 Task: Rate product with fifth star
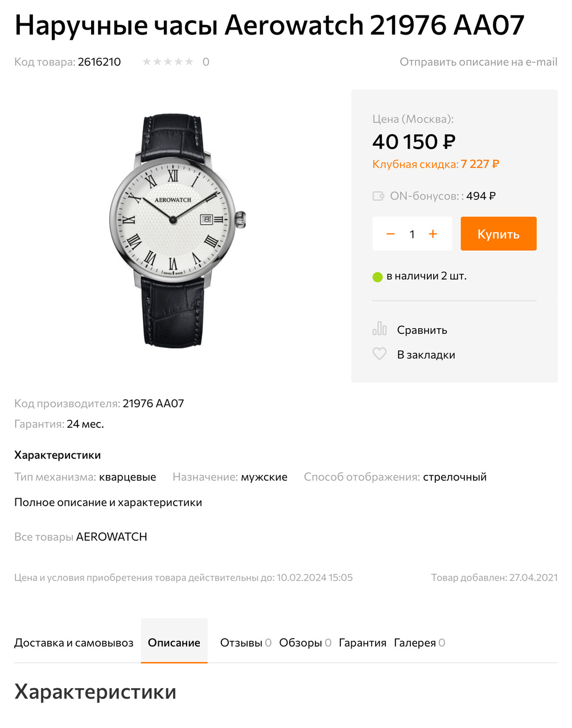[189, 61]
